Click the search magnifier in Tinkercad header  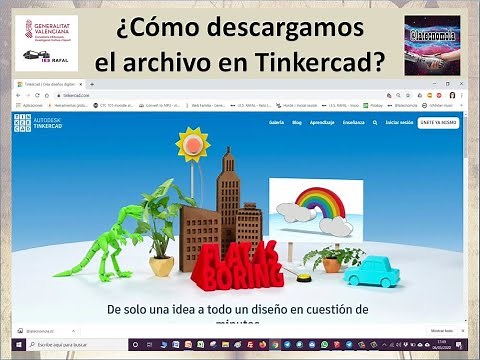tap(375, 123)
